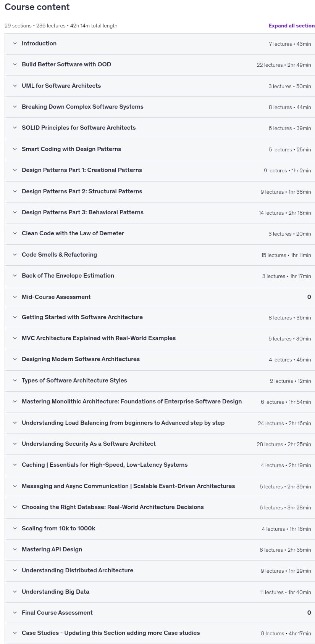The image size is (315, 644).
Task: Click chevron next to Mid-Course Assessment
Action: tap(15, 297)
